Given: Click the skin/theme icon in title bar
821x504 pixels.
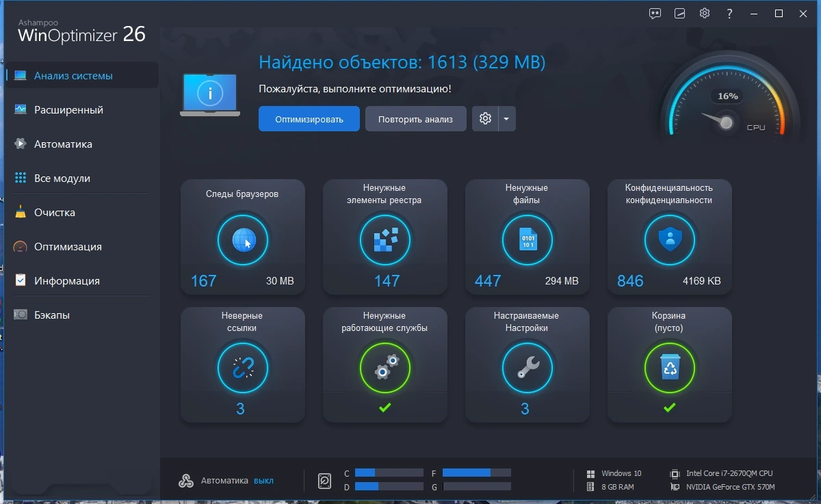Looking at the screenshot, I should [680, 14].
